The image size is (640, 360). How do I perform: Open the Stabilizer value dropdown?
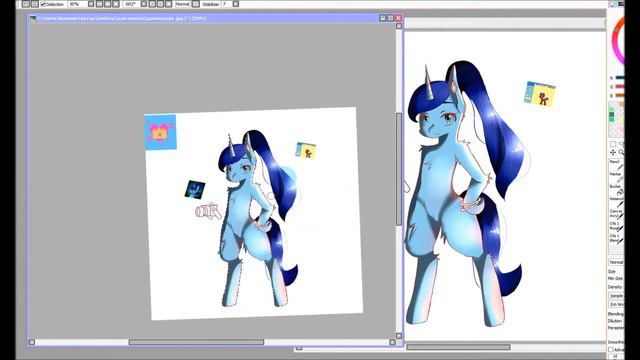227,4
